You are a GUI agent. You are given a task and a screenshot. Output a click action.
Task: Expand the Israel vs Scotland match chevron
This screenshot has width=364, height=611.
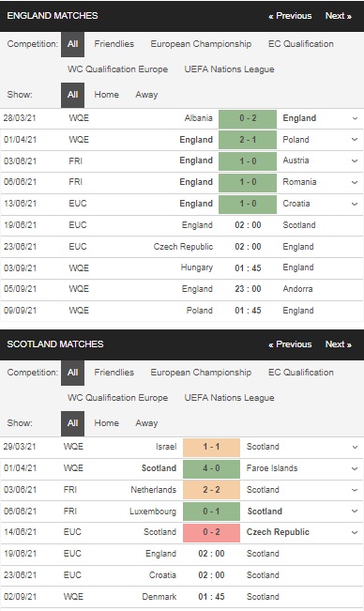pos(355,447)
